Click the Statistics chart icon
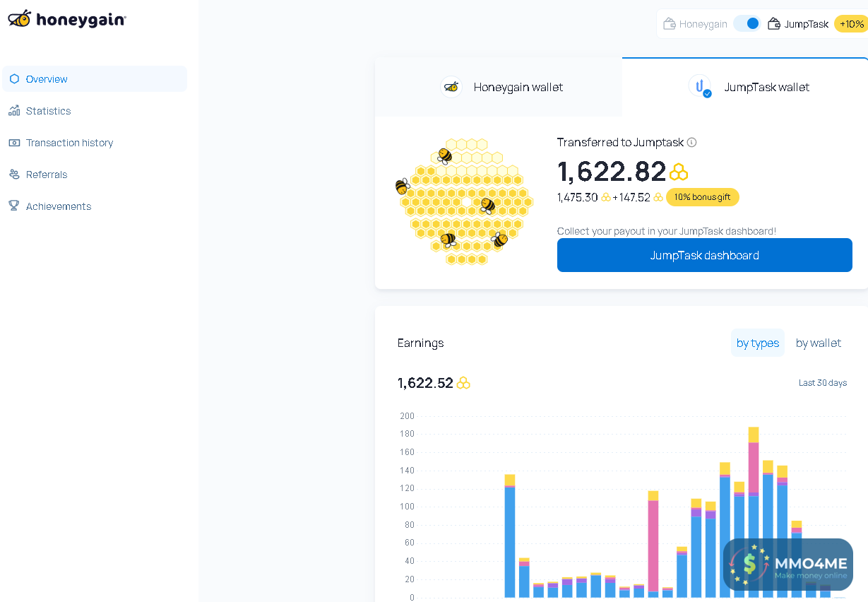Viewport: 868px width, 602px height. (14, 111)
